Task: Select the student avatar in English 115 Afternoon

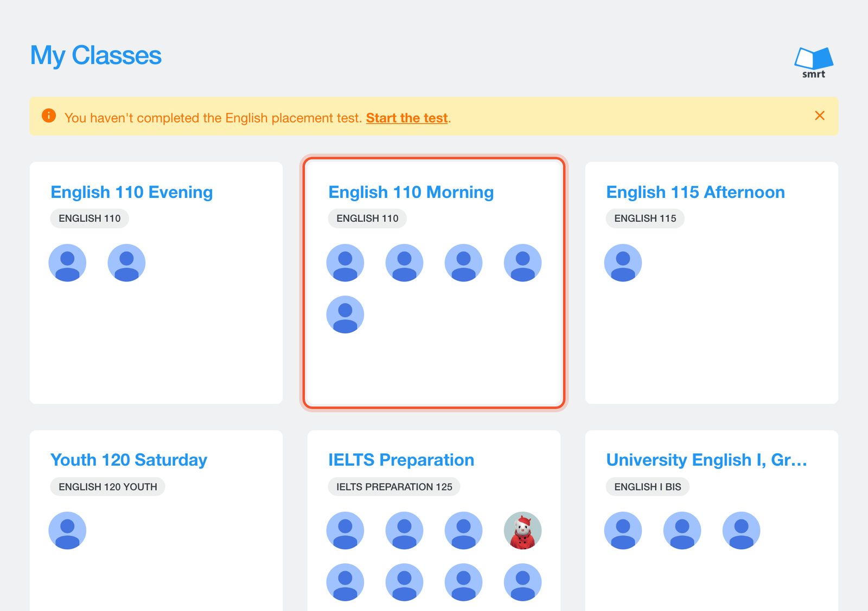Action: click(623, 263)
